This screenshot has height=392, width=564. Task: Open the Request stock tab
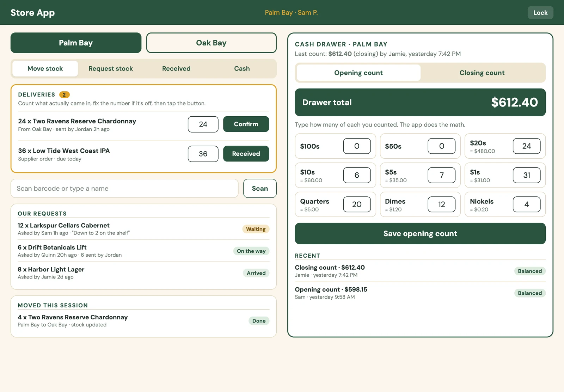[x=111, y=69]
